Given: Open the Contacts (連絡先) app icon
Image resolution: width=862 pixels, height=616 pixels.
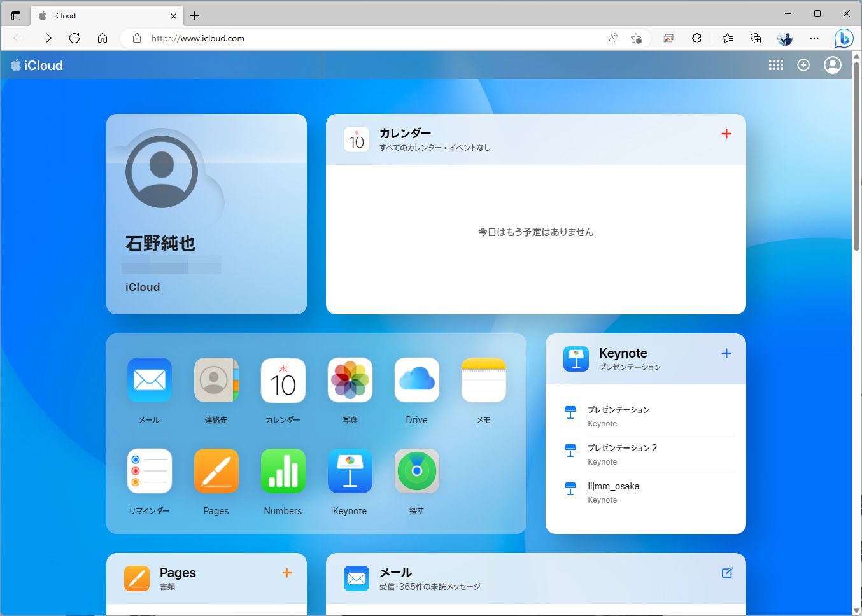Looking at the screenshot, I should 216,380.
